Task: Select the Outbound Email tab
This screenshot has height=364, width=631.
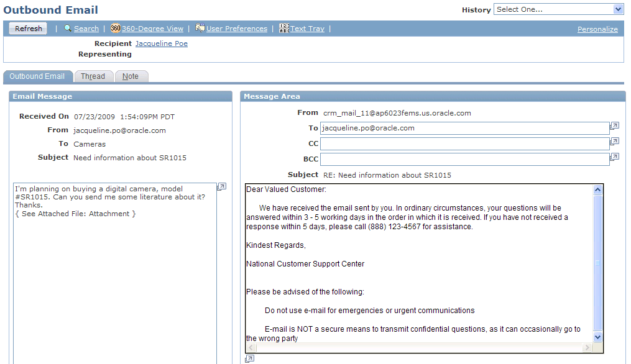Action: point(37,76)
